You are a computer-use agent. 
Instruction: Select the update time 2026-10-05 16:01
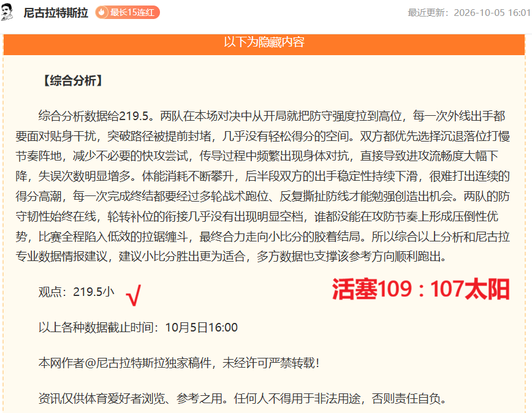pyautogui.click(x=492, y=13)
